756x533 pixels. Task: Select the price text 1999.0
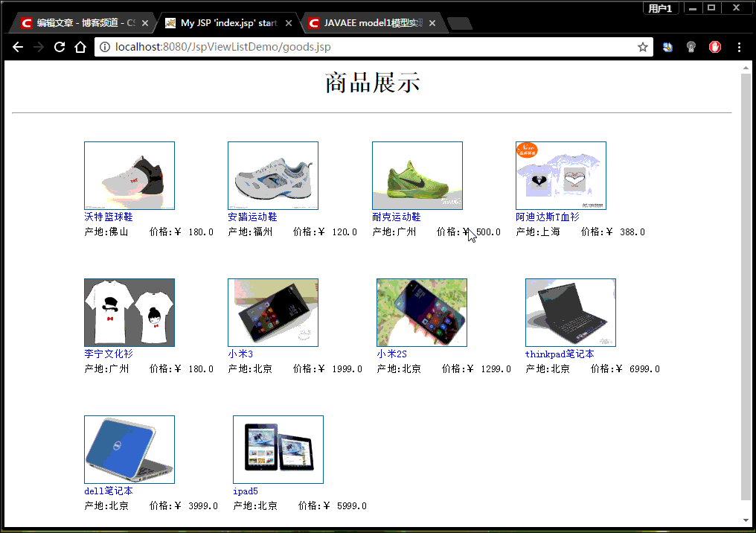pos(347,369)
